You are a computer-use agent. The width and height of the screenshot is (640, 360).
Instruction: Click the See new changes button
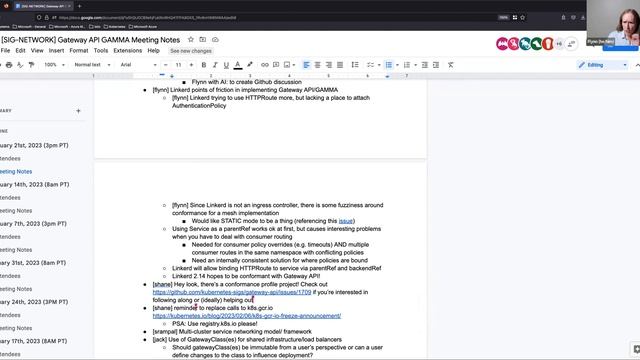coord(191,51)
